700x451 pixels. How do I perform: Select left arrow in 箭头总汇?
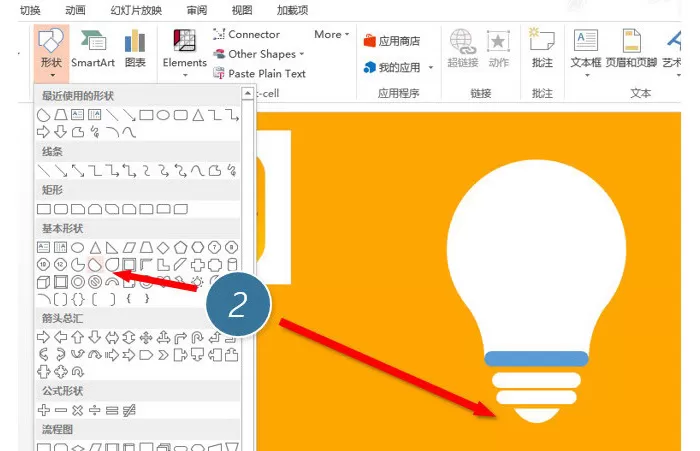point(61,337)
